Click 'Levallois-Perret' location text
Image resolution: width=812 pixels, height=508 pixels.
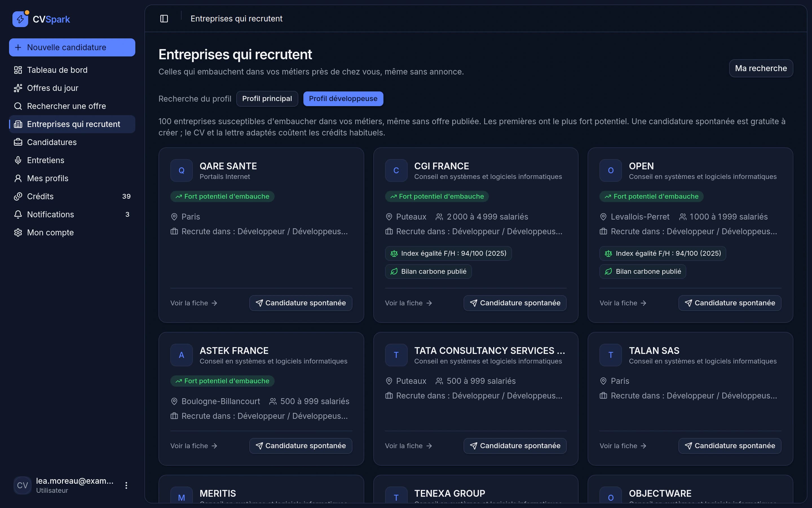pyautogui.click(x=640, y=217)
